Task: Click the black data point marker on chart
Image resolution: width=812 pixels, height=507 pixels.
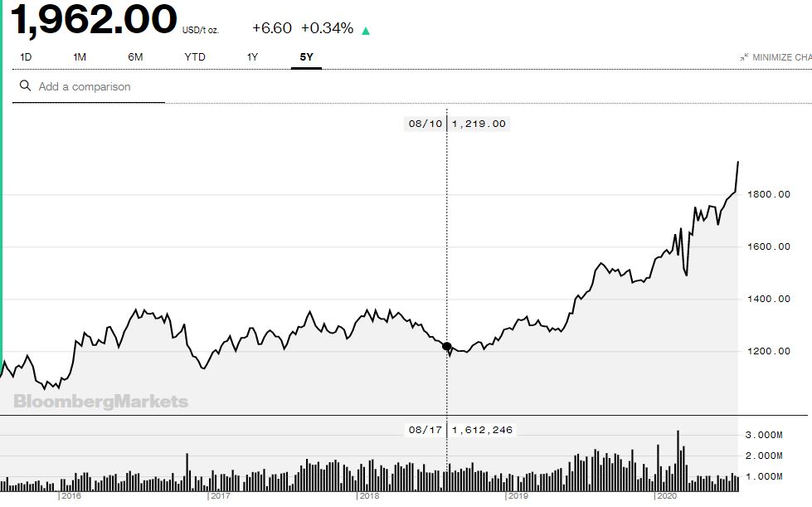Action: pyautogui.click(x=447, y=347)
